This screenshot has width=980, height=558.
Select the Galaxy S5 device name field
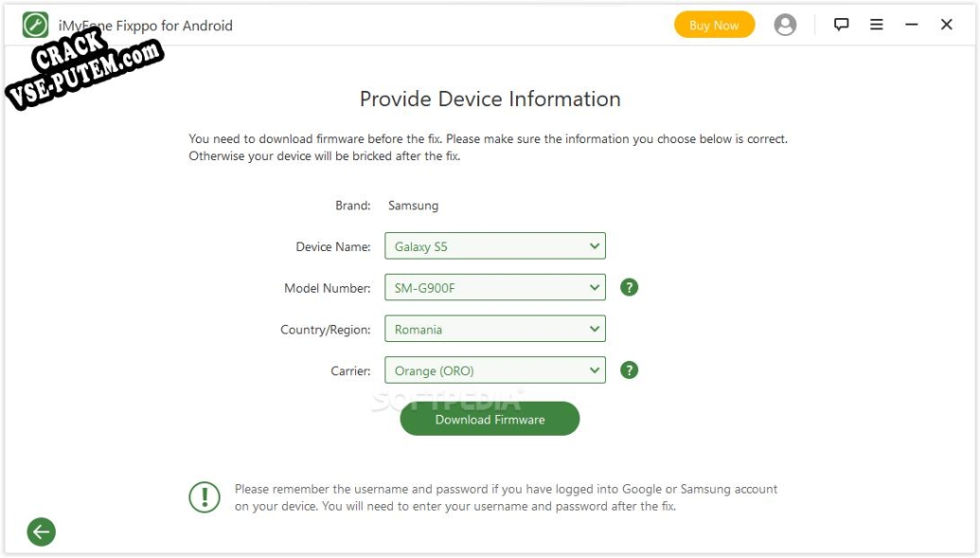(495, 246)
